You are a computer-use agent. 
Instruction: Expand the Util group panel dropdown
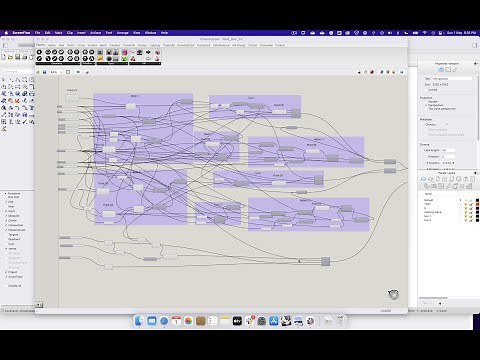click(159, 63)
